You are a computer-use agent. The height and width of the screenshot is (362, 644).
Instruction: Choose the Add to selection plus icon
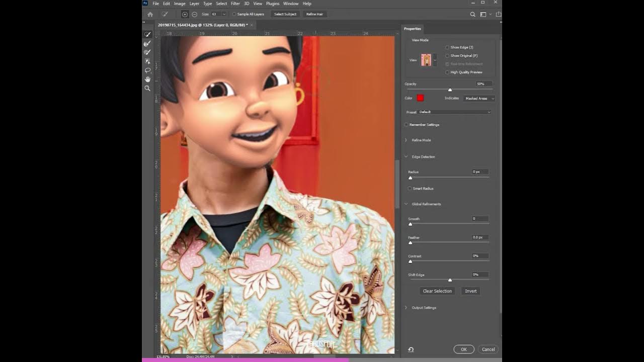[185, 15]
